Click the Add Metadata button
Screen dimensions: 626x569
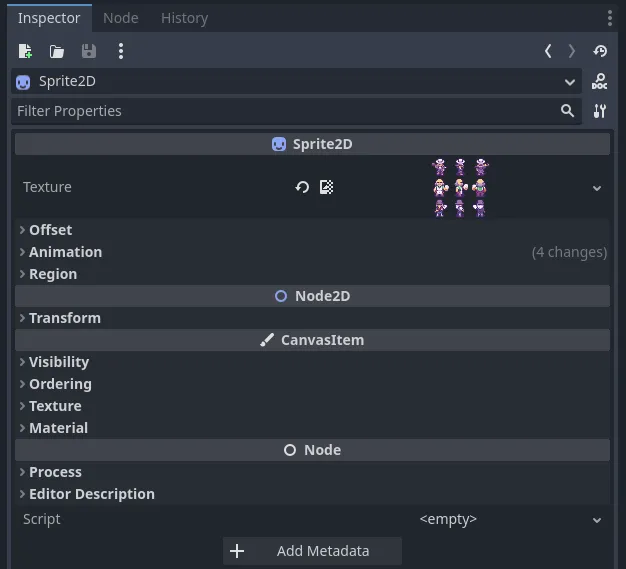click(x=312, y=551)
